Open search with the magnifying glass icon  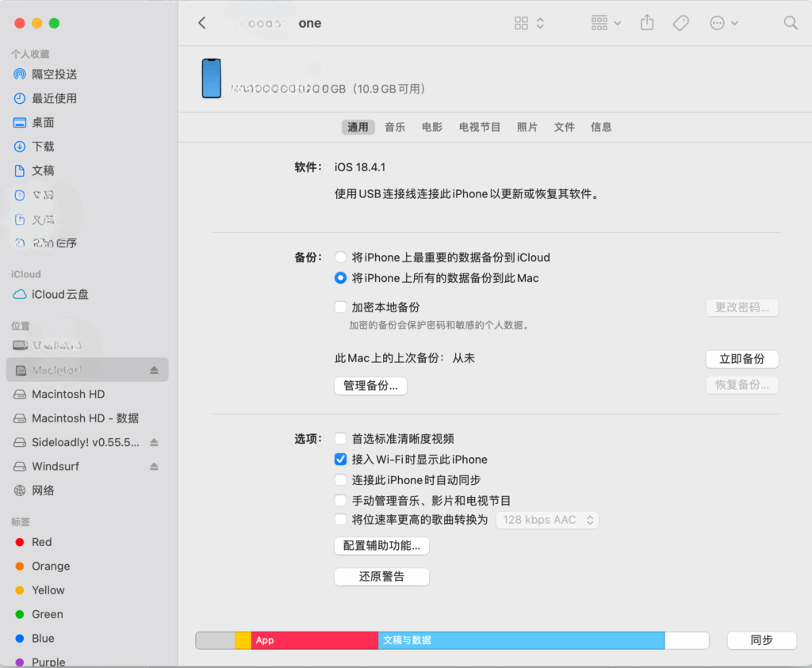pos(791,23)
